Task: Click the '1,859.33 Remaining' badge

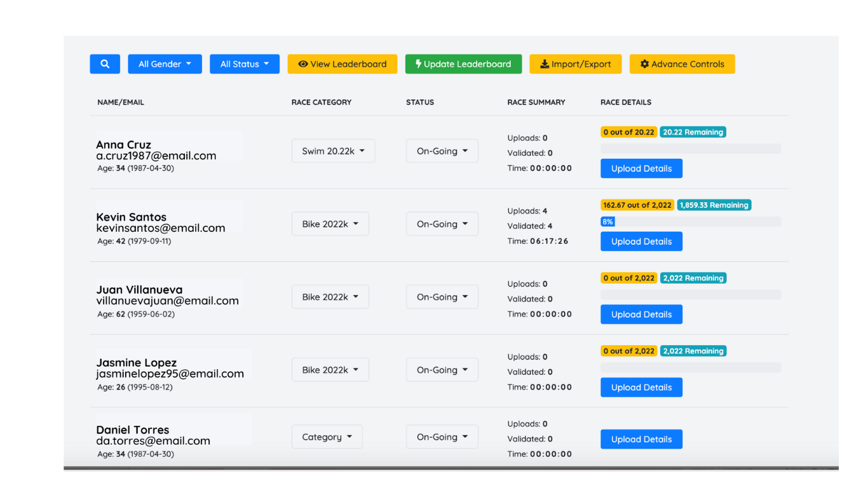Action: pos(714,205)
